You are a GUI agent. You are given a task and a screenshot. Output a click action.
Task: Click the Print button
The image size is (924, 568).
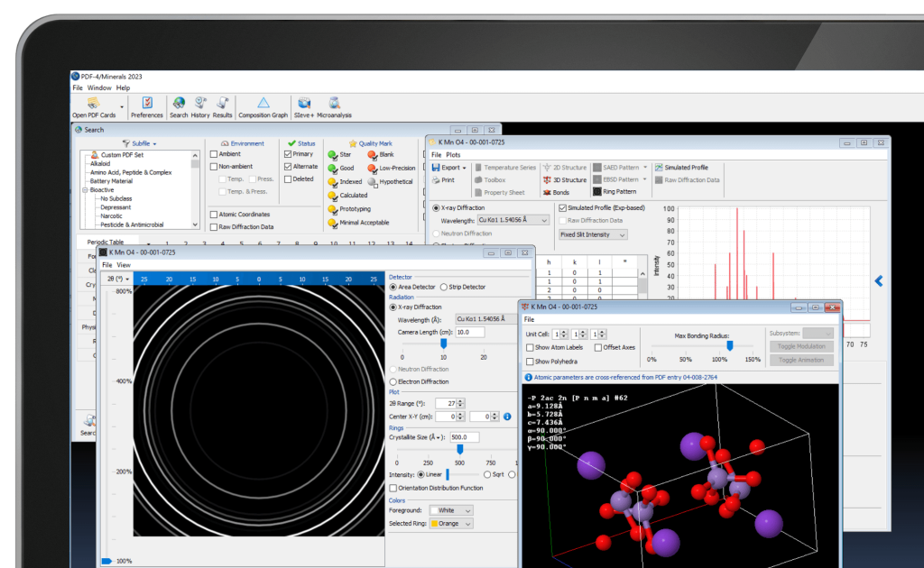coord(443,180)
